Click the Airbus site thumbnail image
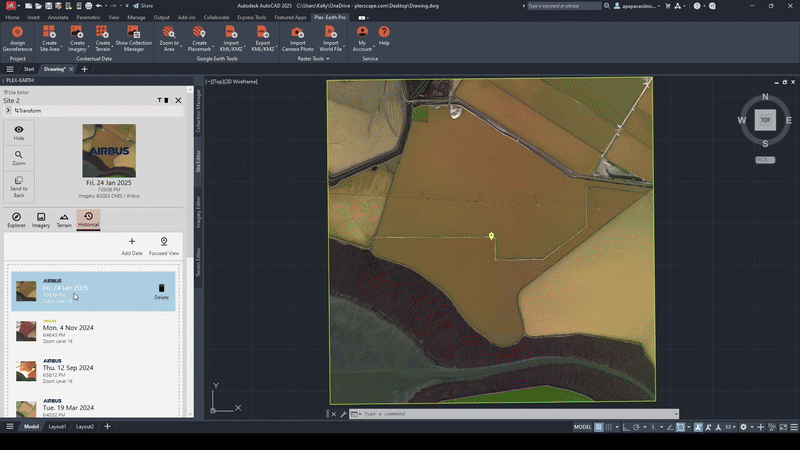 (x=109, y=151)
